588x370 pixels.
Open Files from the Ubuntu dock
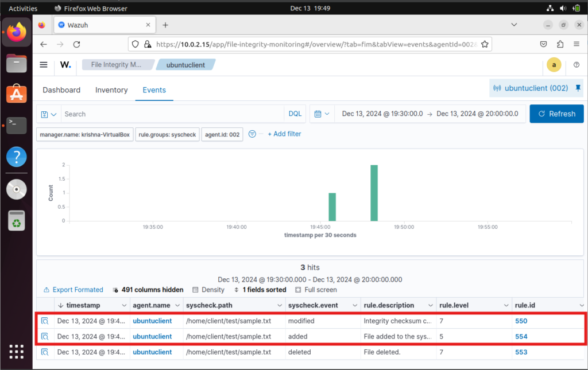[16, 63]
